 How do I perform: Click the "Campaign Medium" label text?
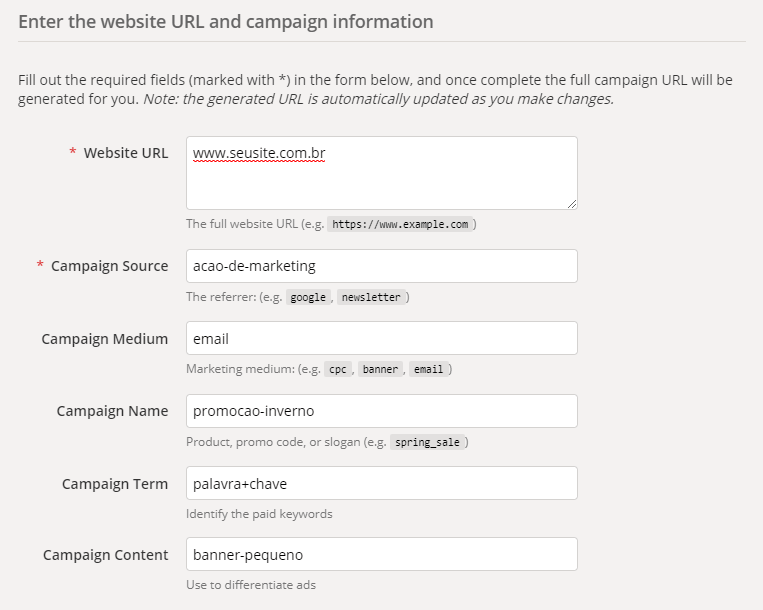coord(105,339)
